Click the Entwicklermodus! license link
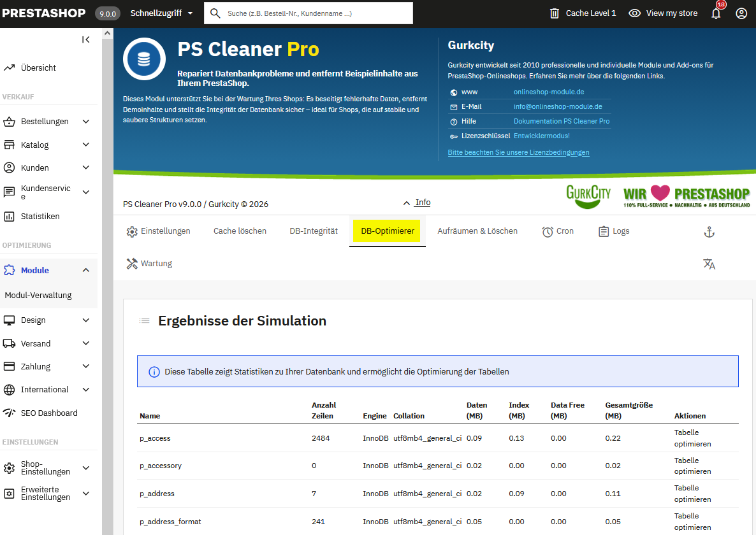The width and height of the screenshot is (756, 535). coord(541,136)
